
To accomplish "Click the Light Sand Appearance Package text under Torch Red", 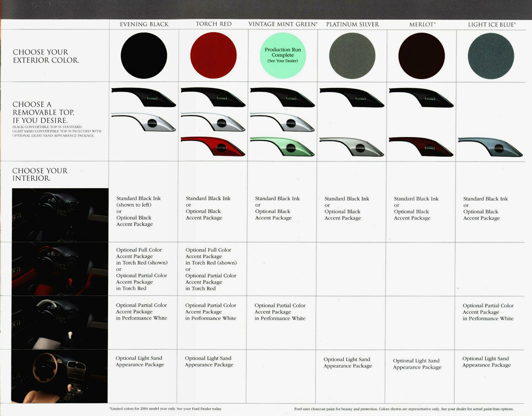I will tap(209, 361).
